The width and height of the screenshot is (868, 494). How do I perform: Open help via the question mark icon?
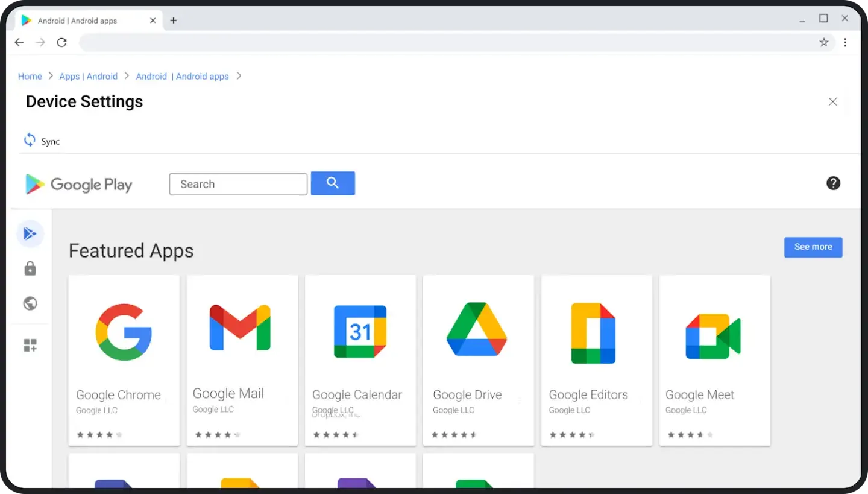point(832,183)
